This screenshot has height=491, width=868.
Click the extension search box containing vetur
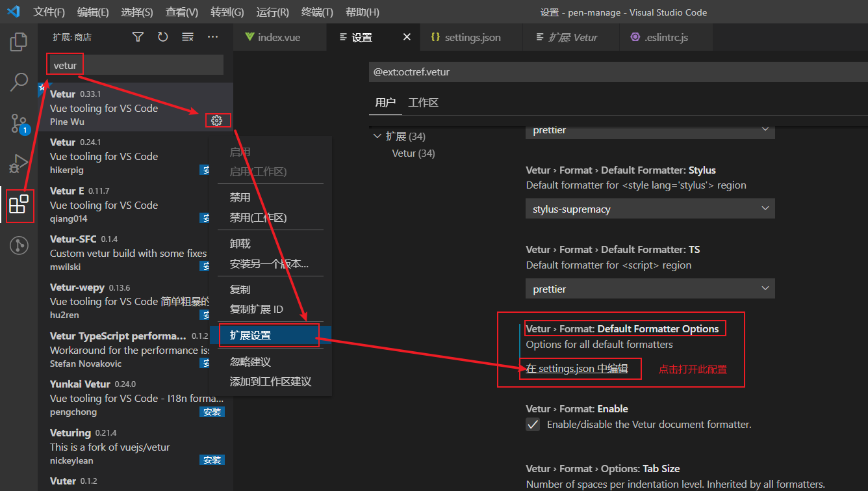coord(136,65)
